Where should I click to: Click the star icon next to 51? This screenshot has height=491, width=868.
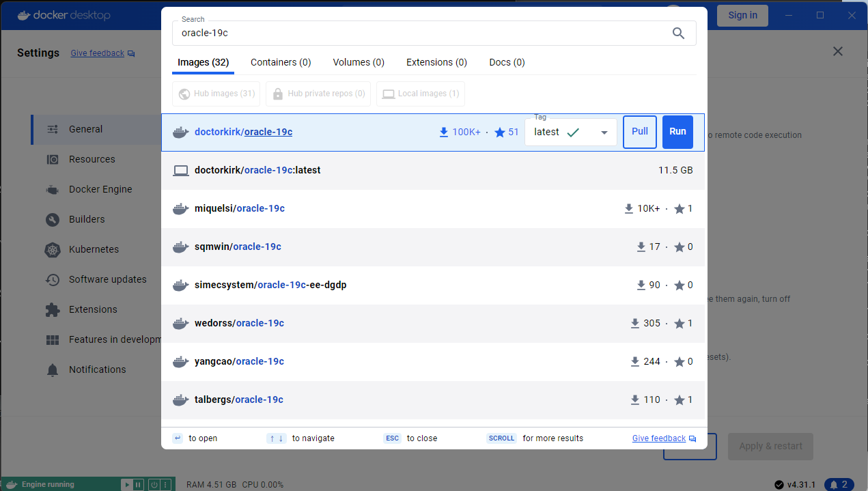click(499, 132)
